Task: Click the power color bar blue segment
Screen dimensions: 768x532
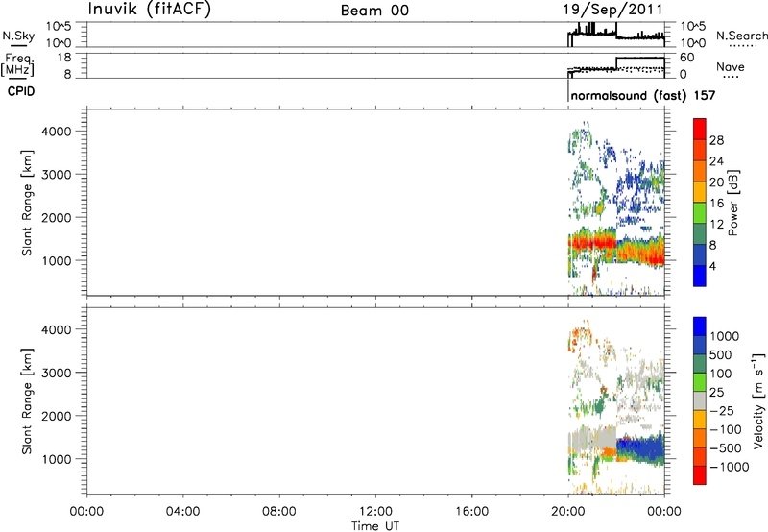Action: (x=700, y=276)
